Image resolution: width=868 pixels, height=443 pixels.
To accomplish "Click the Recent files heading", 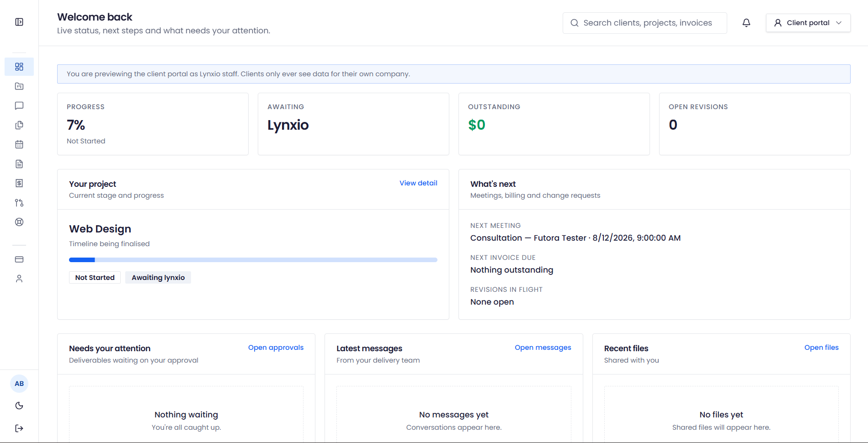I will (626, 348).
